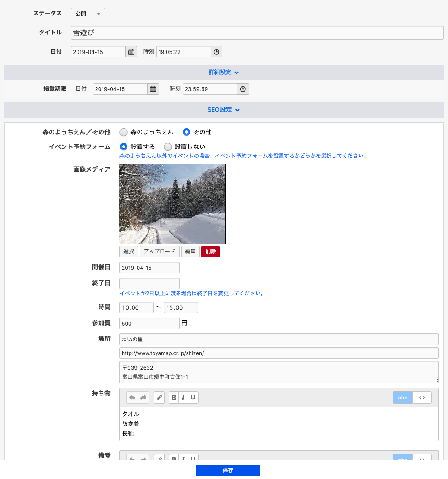Undo last edit in 持ち物 editor
Screen dimensions: 448x479
click(x=132, y=398)
